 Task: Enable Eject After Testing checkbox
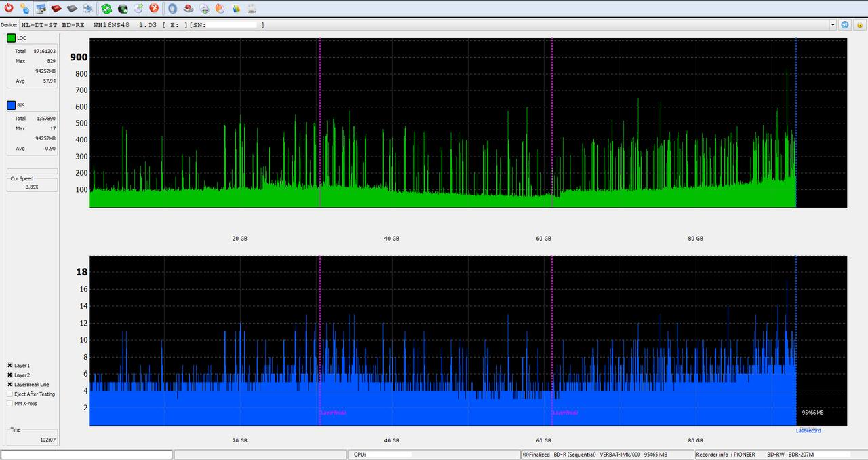tap(10, 394)
